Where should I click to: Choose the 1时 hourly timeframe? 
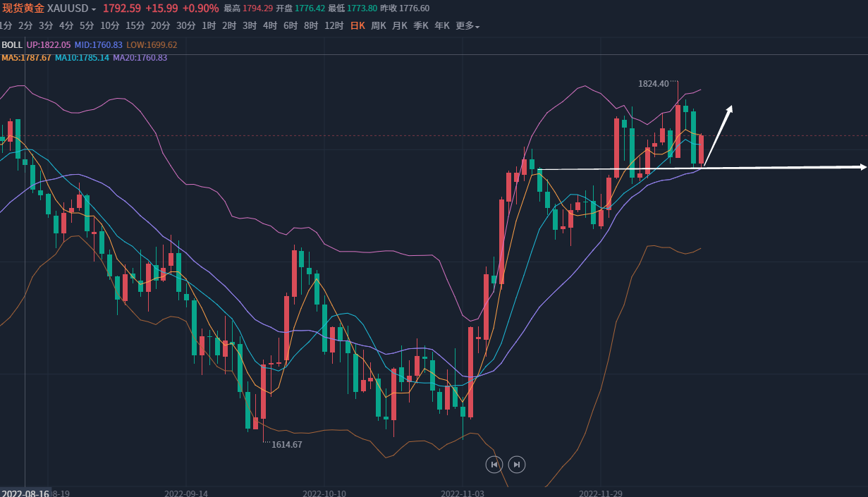209,26
